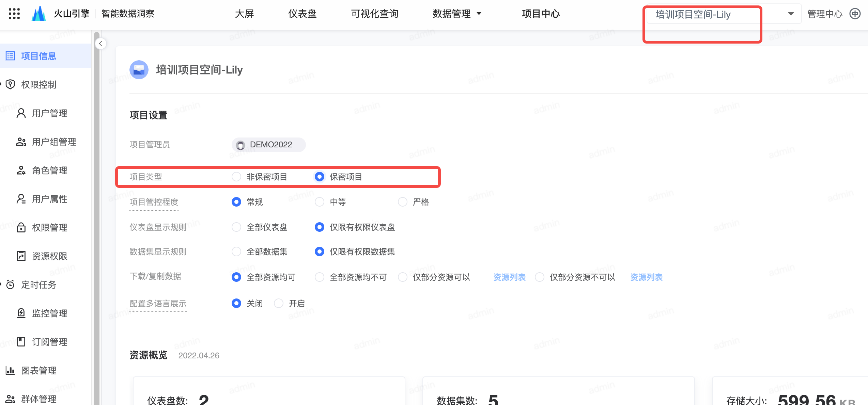Open the nine-dot app launcher grid
This screenshot has width=868, height=405.
(x=14, y=14)
